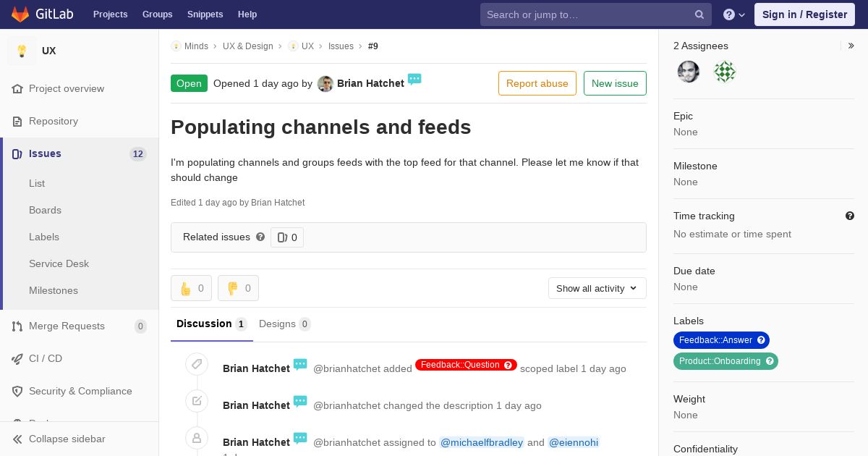Click UX & Design breadcrumb
868x456 pixels.
point(248,46)
